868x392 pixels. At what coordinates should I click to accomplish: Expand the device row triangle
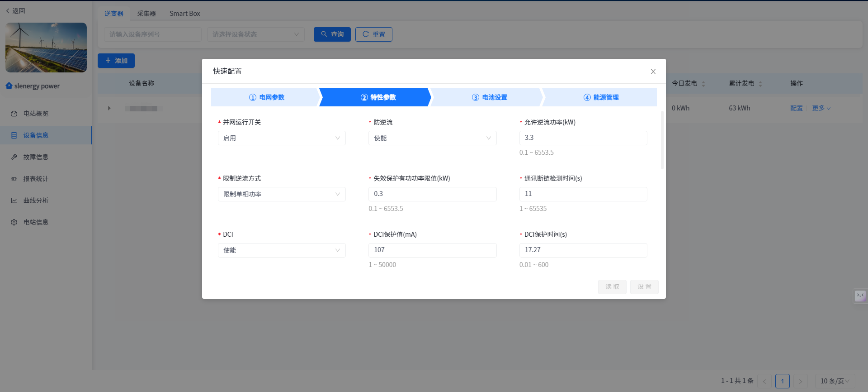tap(109, 108)
